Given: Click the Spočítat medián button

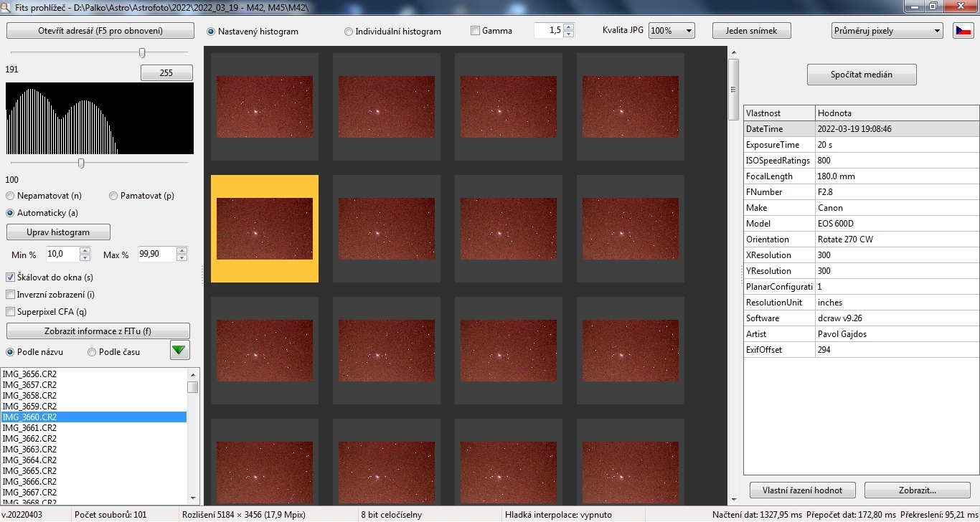Looking at the screenshot, I should [862, 75].
